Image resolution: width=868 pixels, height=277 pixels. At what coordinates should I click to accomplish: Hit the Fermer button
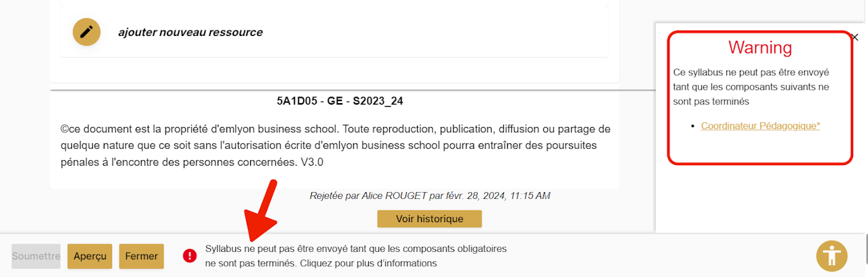[x=142, y=256]
